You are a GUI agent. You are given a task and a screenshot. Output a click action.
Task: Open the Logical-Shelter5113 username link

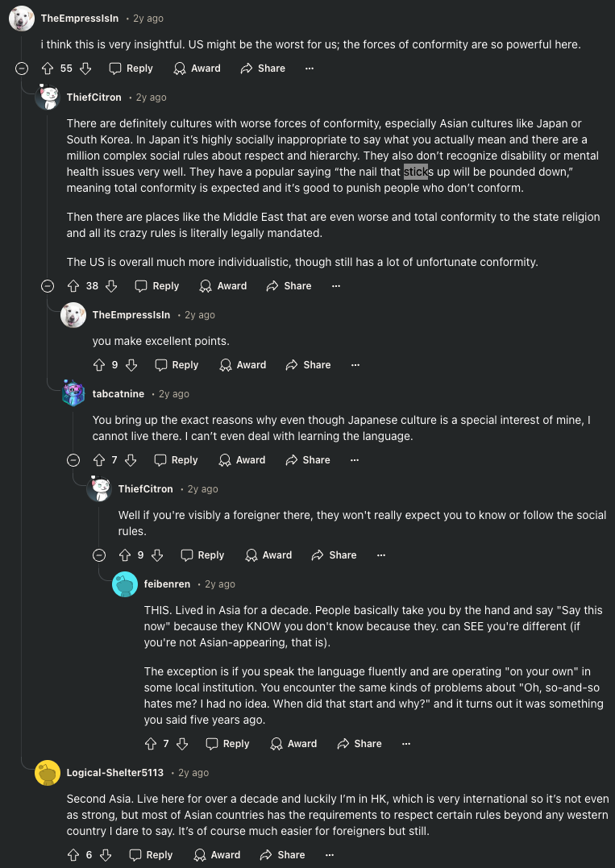pos(114,773)
